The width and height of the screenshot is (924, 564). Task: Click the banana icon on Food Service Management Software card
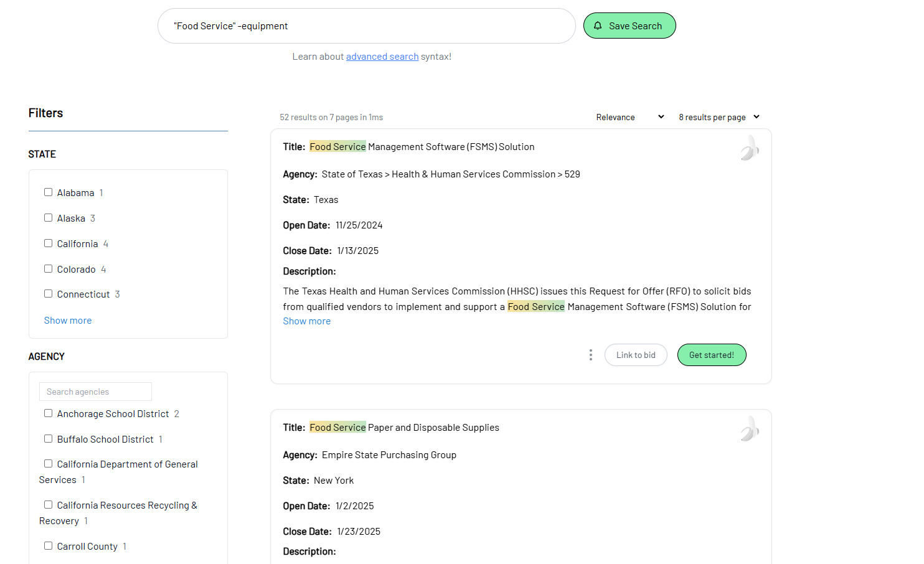pyautogui.click(x=750, y=148)
